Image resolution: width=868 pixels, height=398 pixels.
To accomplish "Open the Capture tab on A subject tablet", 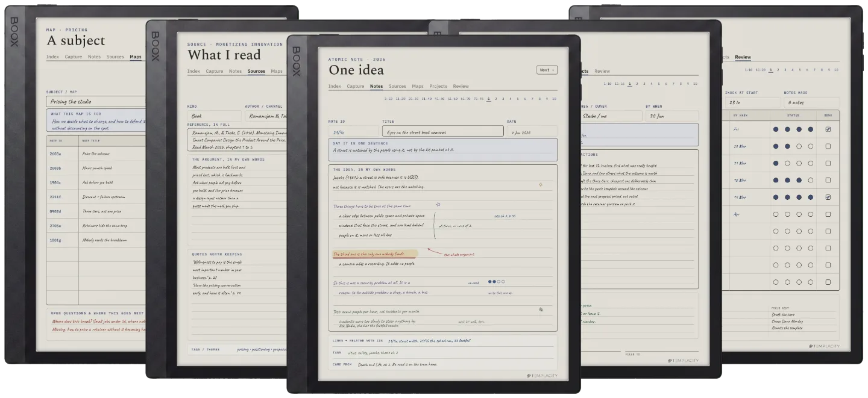I will tap(74, 57).
